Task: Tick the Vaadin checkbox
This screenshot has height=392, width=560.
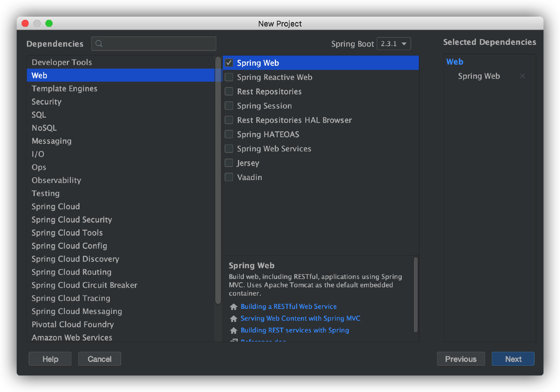Action: [229, 177]
